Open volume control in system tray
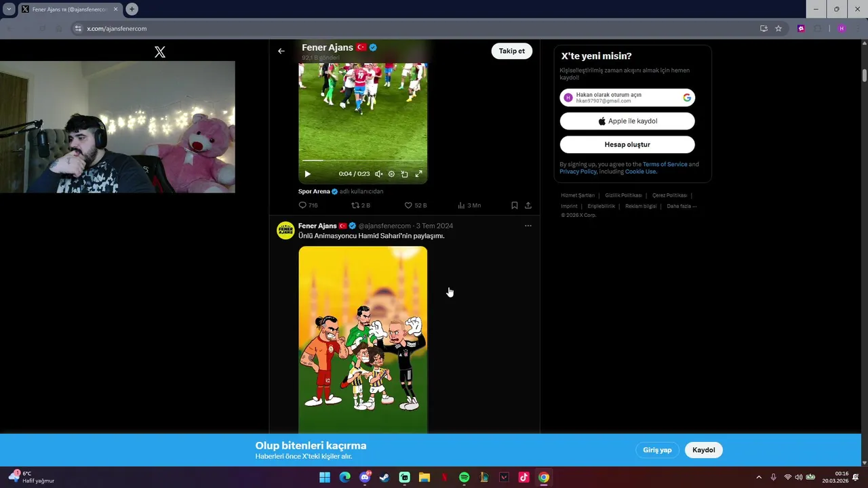The image size is (868, 488). click(x=799, y=477)
